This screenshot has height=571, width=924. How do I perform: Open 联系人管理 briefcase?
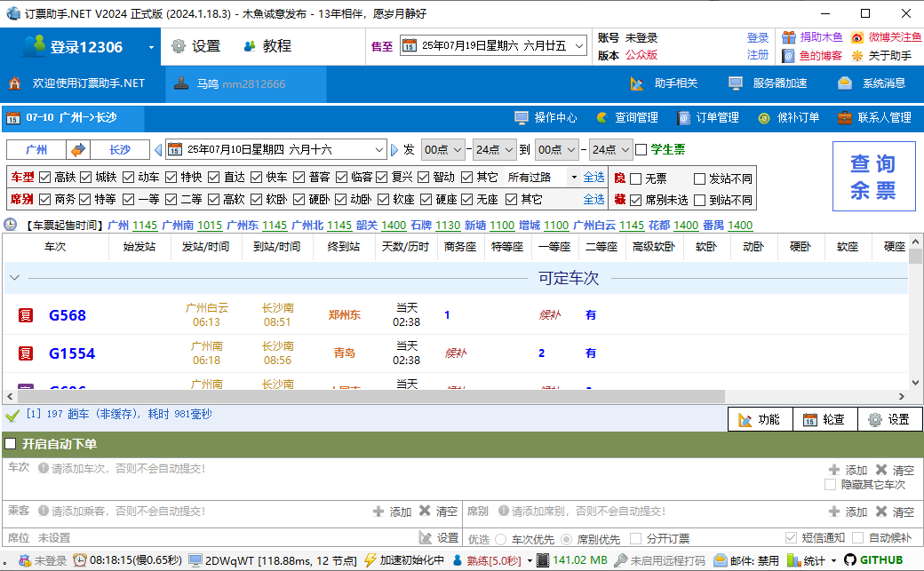[874, 118]
